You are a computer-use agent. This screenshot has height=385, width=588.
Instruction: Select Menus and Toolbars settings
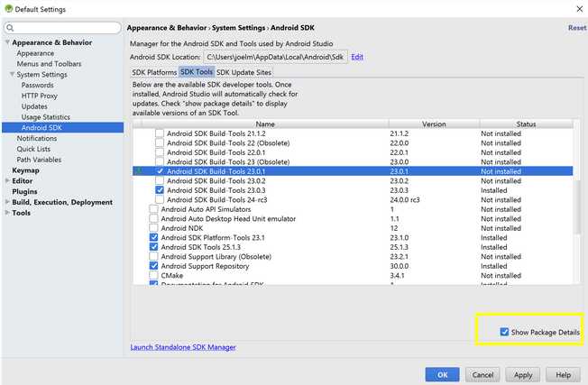tap(49, 64)
